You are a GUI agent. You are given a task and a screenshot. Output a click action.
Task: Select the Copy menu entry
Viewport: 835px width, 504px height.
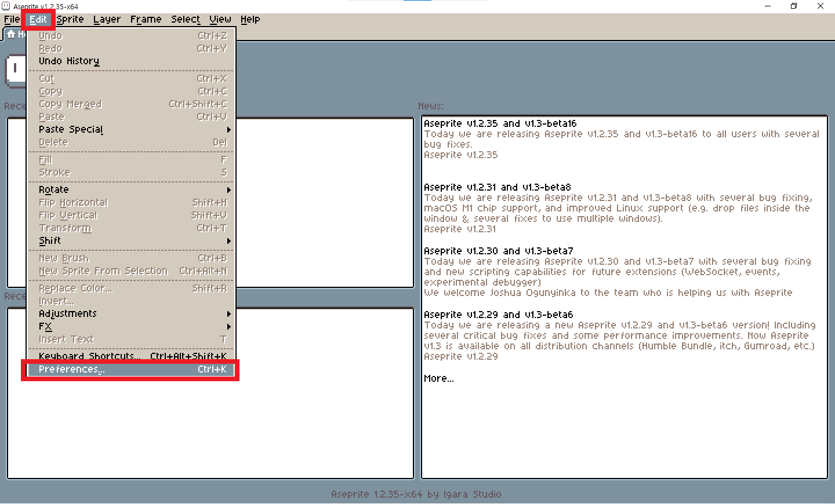pyautogui.click(x=132, y=91)
